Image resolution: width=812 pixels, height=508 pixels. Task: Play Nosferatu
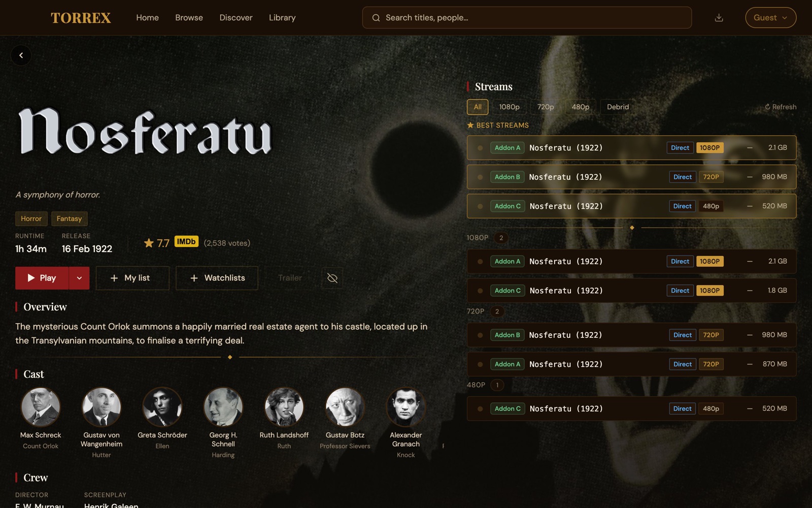[x=42, y=278]
